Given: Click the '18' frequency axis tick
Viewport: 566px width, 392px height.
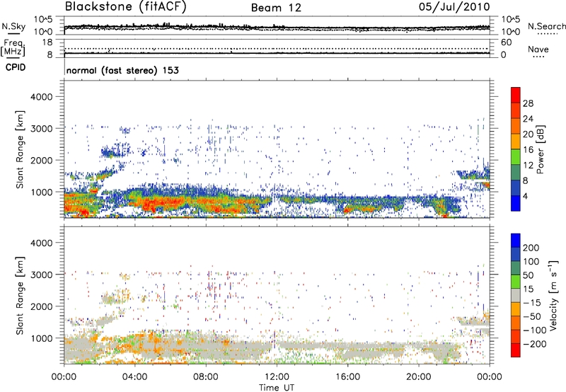Looking at the screenshot, I should (48, 42).
